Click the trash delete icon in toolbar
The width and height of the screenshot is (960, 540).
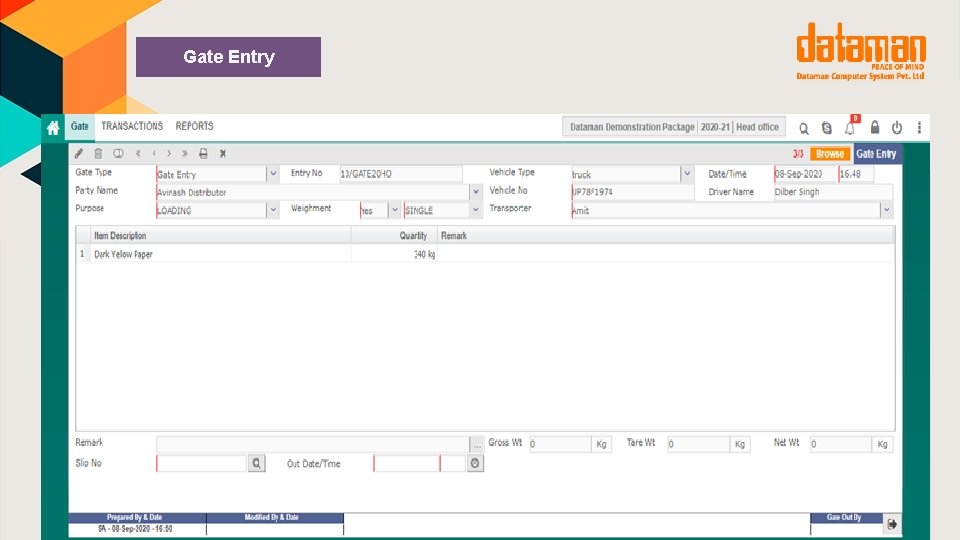pyautogui.click(x=98, y=154)
